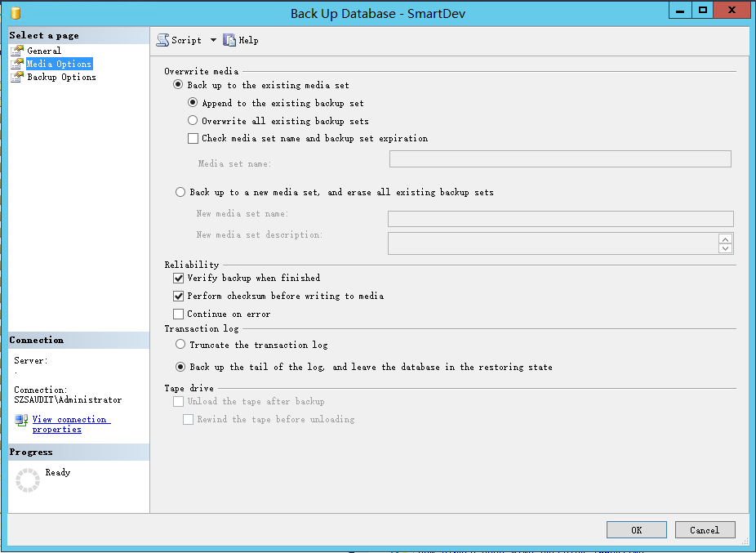Select Overwrite all existing backup sets
The height and width of the screenshot is (553, 756).
193,121
